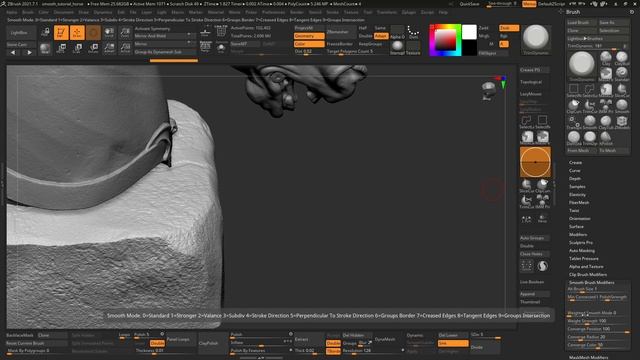Adjust the See-through slider
This screenshot has height=360, width=640.
pyautogui.click(x=502, y=4)
